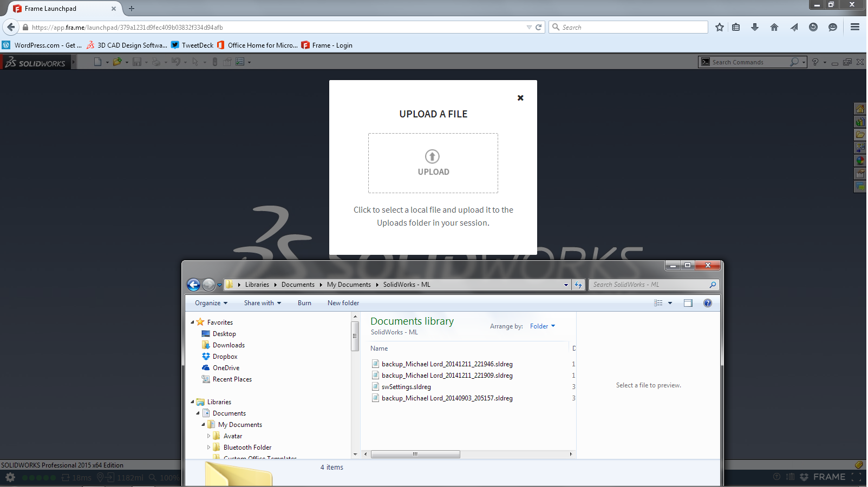Image resolution: width=868 pixels, height=487 pixels.
Task: Go to the Firefox home page icon
Action: click(774, 27)
